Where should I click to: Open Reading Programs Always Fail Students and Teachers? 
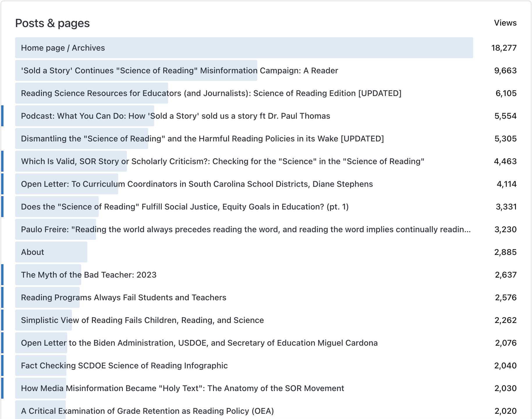[124, 297]
